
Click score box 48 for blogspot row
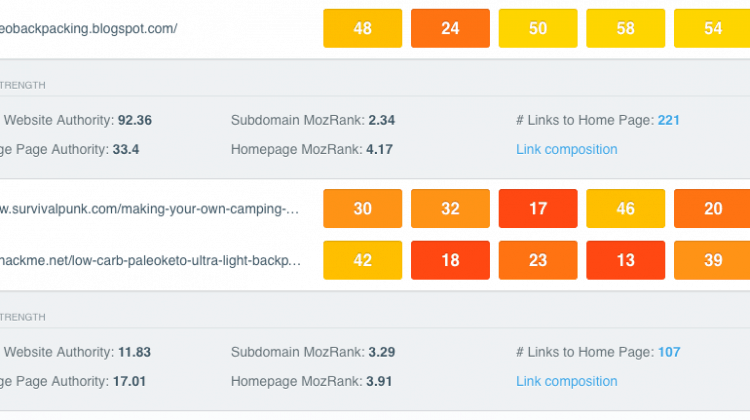click(363, 28)
